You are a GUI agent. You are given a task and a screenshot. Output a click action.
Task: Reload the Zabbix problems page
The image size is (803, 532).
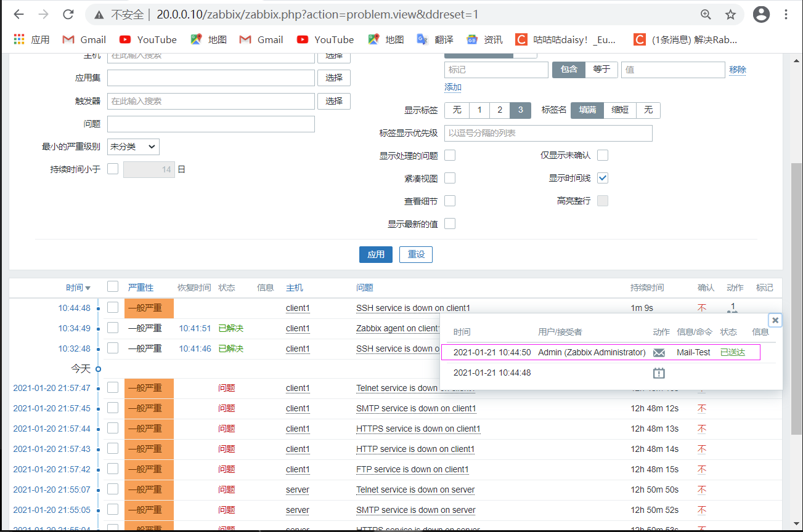(68, 14)
